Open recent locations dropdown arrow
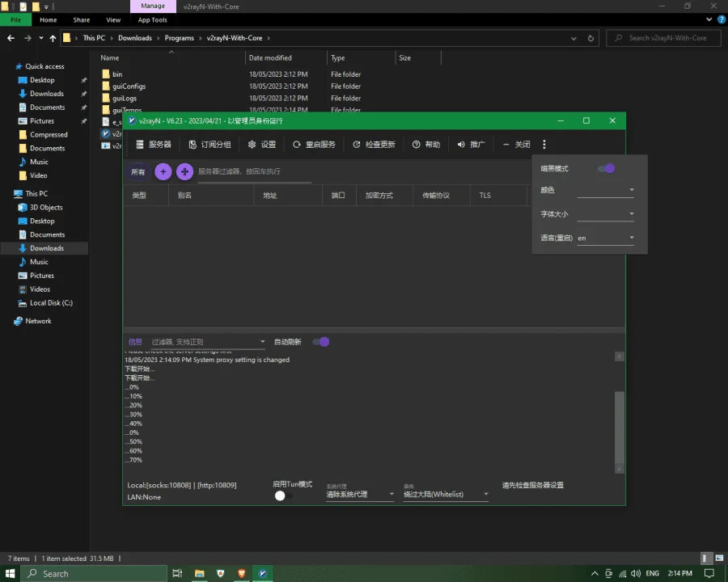728x582 pixels. click(41, 38)
